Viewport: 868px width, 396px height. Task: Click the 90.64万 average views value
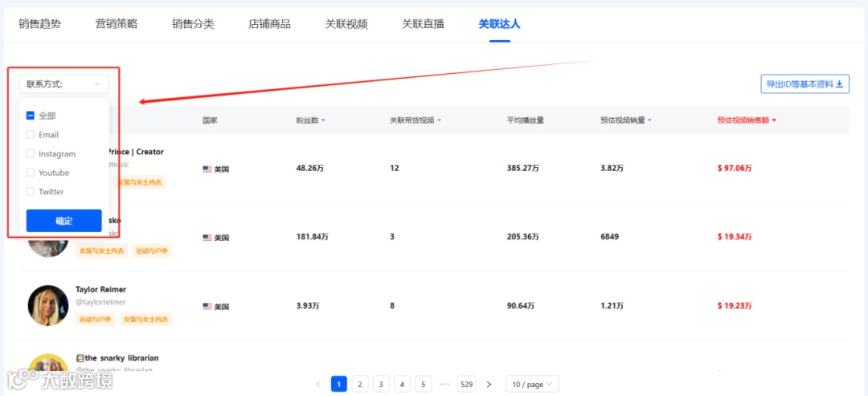pos(520,305)
